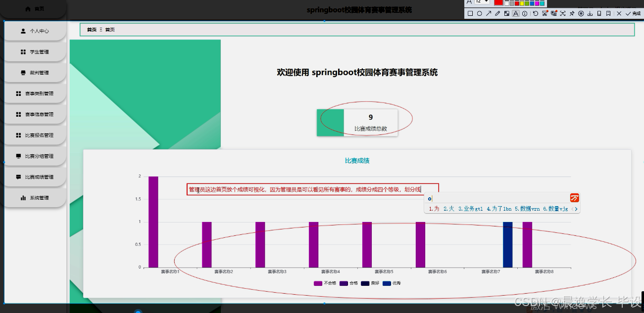Cancel the screenshot with X icon
Screen dimensions: 644x313
pos(619,13)
